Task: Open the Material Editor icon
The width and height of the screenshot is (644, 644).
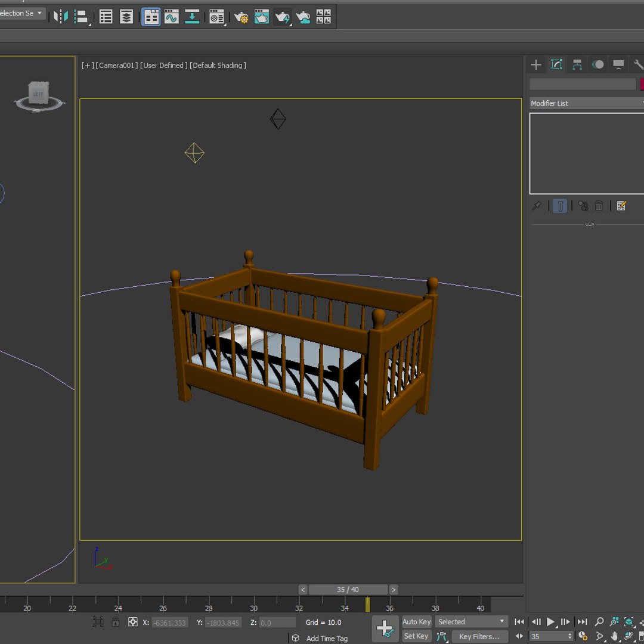Action: 216,17
